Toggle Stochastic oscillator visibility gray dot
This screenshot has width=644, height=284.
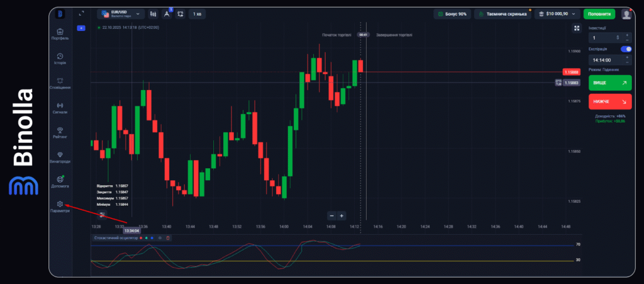click(x=160, y=238)
